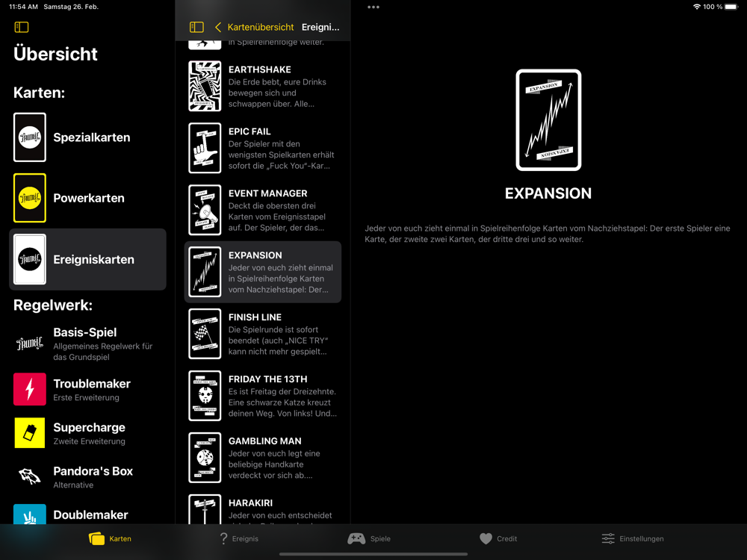The height and width of the screenshot is (560, 747).
Task: Select the Ereigniskarten category
Action: click(x=87, y=259)
